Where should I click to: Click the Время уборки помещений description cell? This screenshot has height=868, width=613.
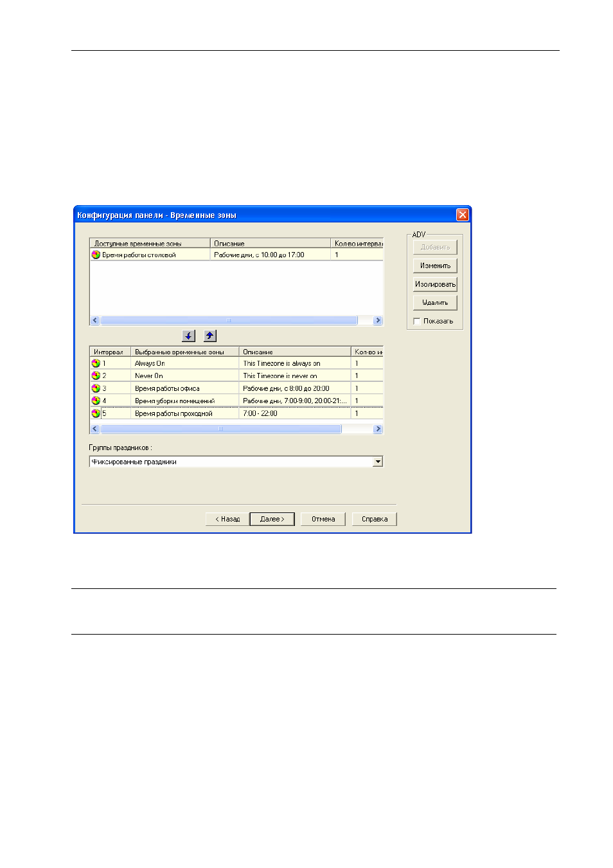(295, 401)
